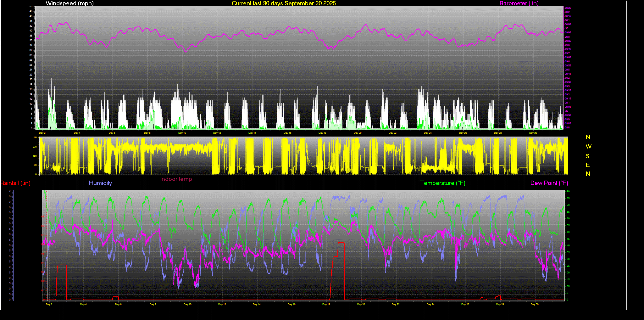This screenshot has width=644, height=320.
Task: Select the blue Humidity legend label
Action: tap(100, 183)
